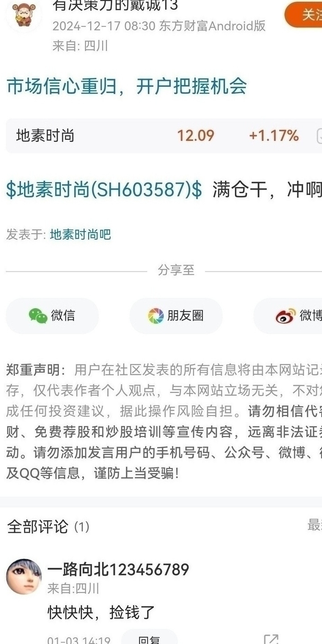Open post title 市场信心重归，开户把握机会
This screenshot has height=644, width=322.
pyautogui.click(x=127, y=86)
